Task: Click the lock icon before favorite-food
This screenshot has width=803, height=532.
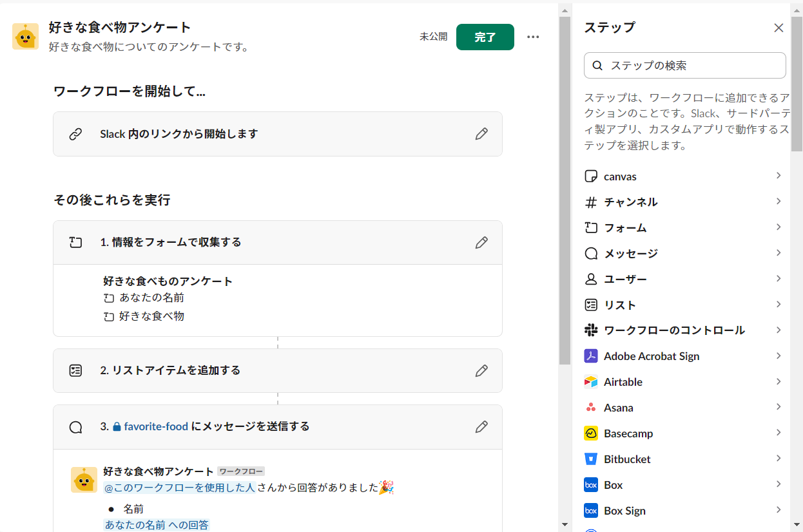Action: click(x=117, y=426)
